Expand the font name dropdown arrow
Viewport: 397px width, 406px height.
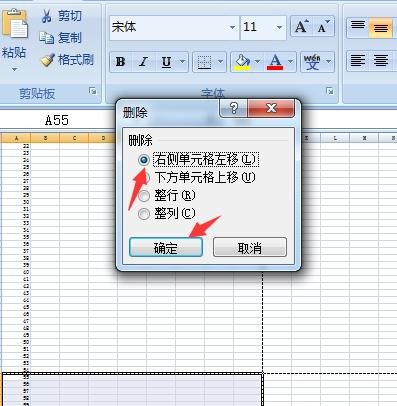pyautogui.click(x=232, y=27)
